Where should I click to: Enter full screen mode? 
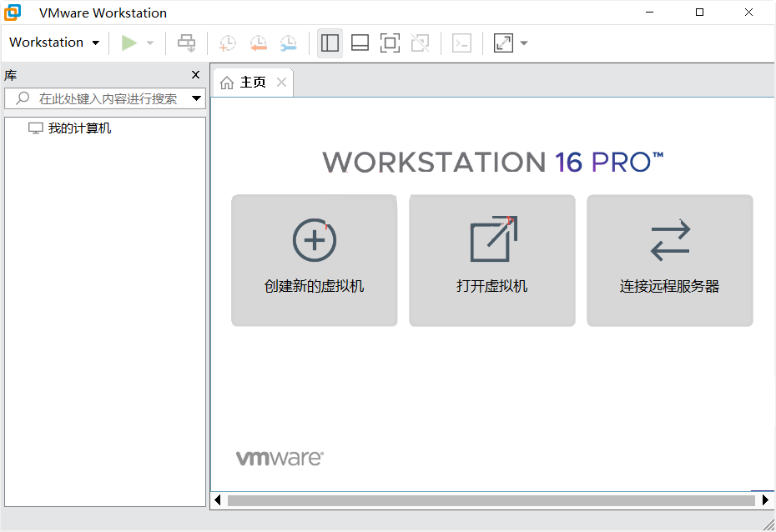tap(390, 43)
